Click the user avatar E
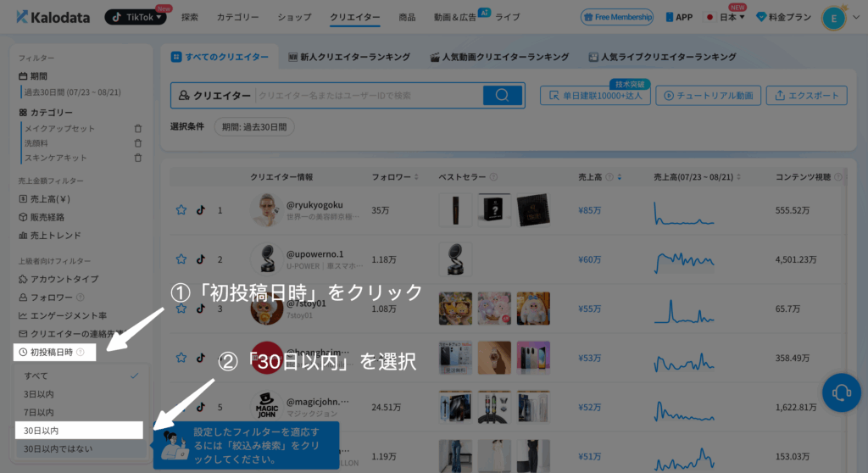 834,19
